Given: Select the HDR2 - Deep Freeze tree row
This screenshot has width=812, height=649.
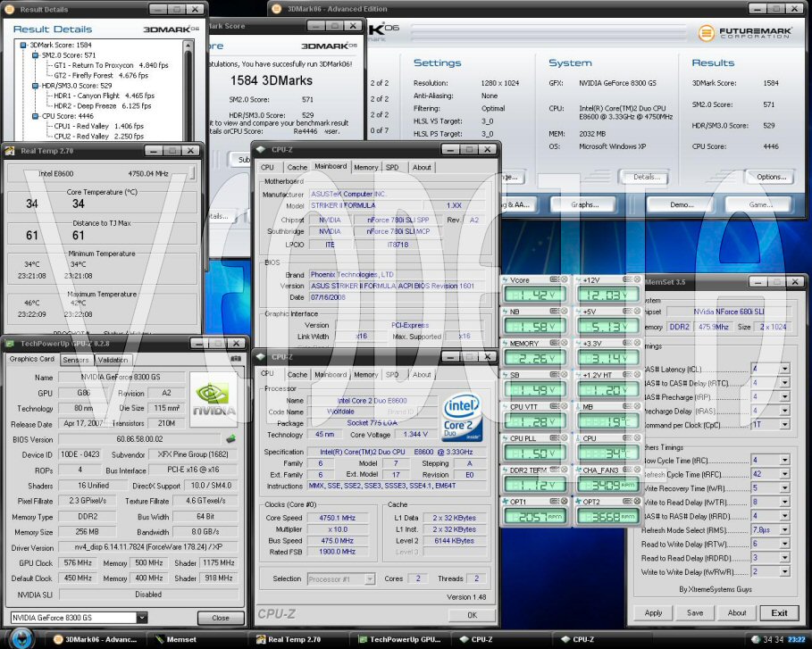Looking at the screenshot, I should pos(103,106).
